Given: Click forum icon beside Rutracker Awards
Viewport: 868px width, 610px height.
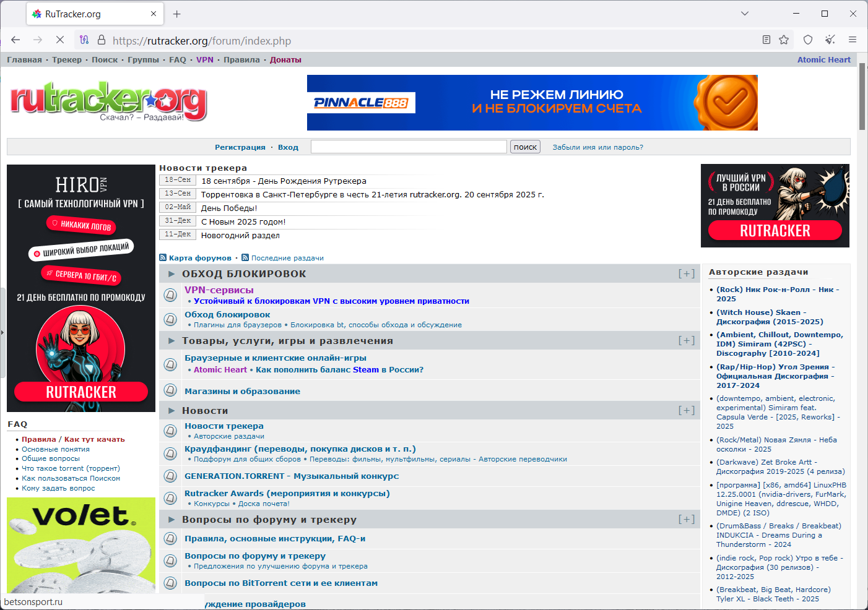Looking at the screenshot, I should (170, 498).
